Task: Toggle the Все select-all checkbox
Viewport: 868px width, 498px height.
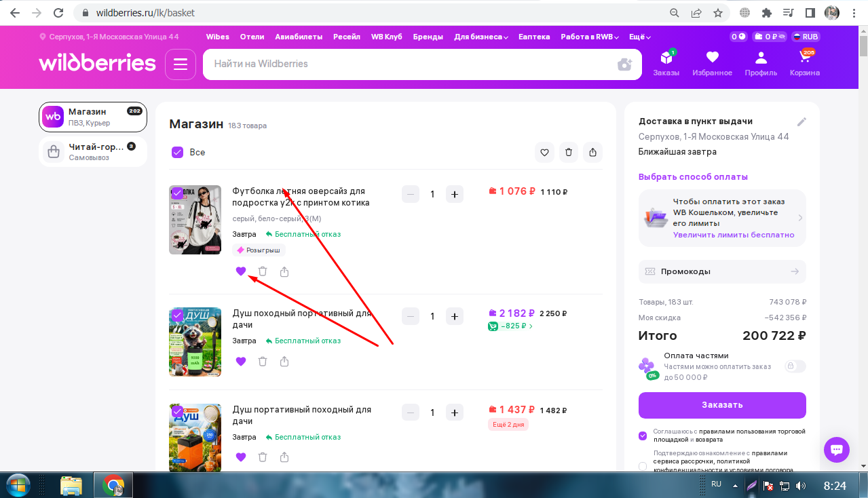Action: pyautogui.click(x=178, y=153)
